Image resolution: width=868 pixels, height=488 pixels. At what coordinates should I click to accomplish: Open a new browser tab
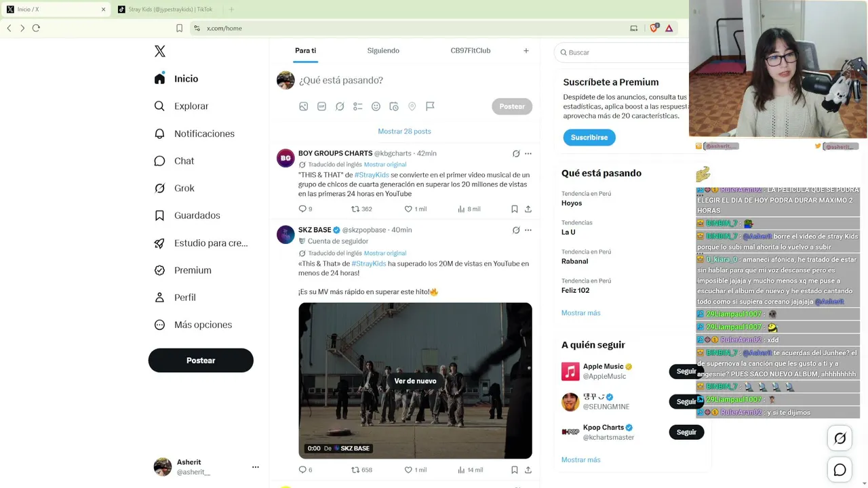231,9
